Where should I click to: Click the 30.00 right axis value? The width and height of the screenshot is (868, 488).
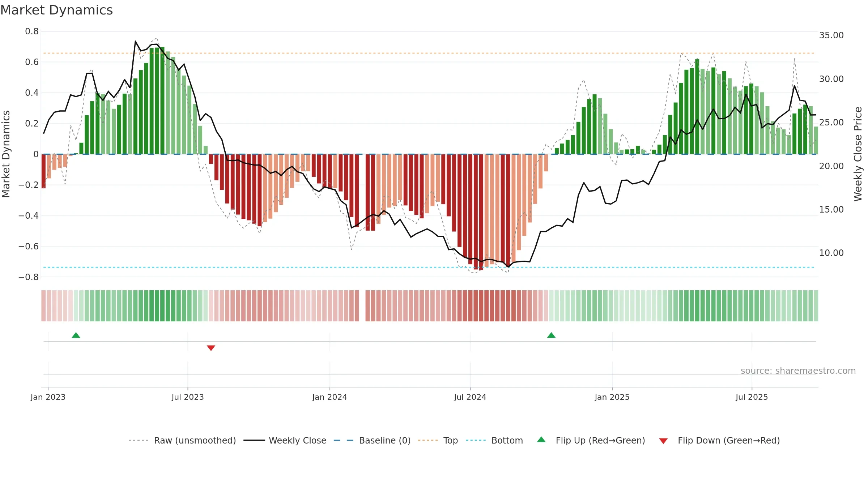[x=831, y=79]
